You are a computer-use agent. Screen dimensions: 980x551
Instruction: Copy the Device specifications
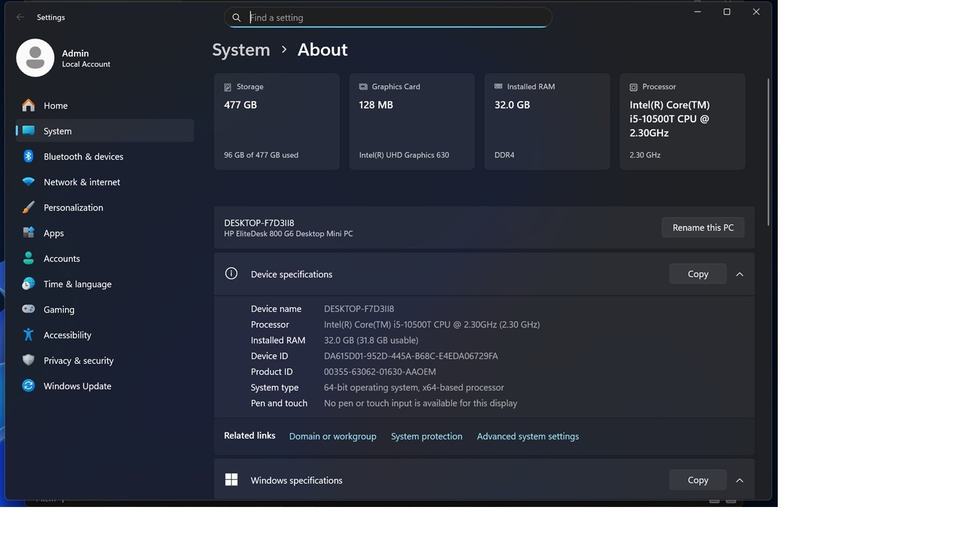[697, 274]
